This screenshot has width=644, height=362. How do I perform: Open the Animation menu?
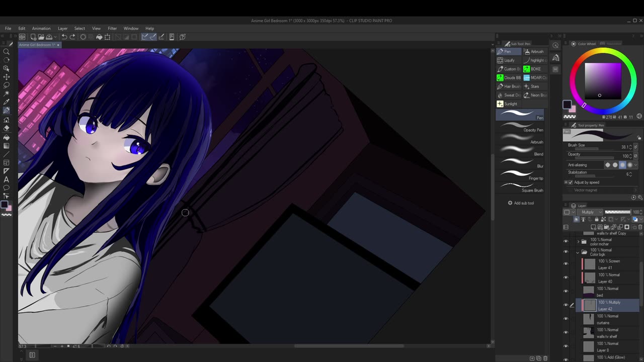41,29
